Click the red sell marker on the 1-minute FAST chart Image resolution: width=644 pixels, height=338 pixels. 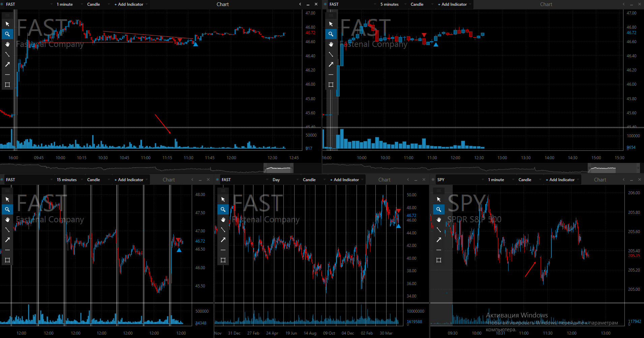tap(180, 40)
